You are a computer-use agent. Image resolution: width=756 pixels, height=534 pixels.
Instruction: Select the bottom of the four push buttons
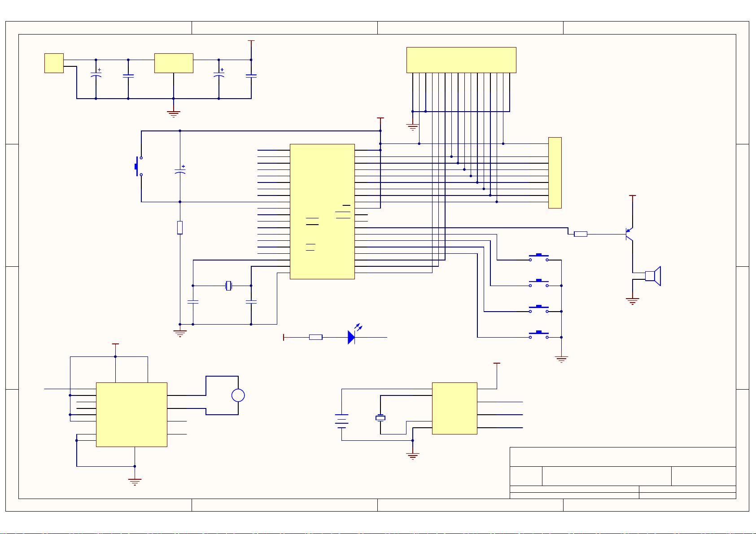(538, 334)
